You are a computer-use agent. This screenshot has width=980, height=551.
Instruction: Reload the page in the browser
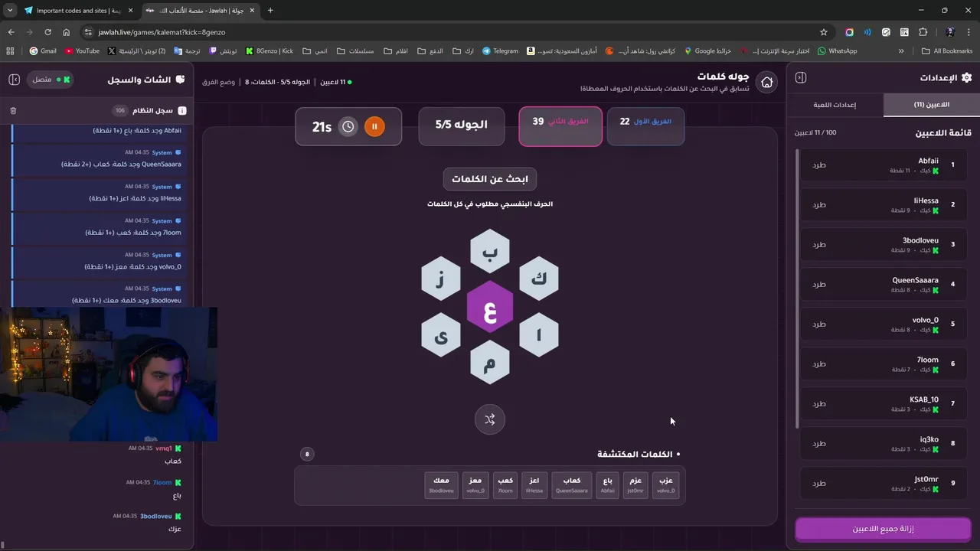[x=47, y=32]
